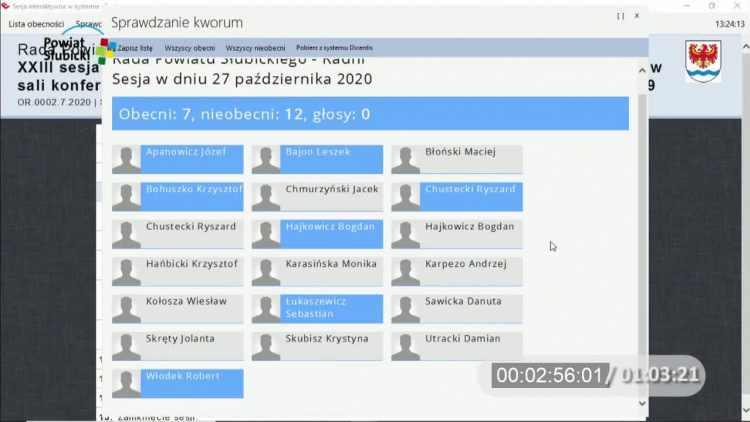750x422 pixels.
Task: Click Włodek Robert's avatar icon
Action: click(126, 384)
